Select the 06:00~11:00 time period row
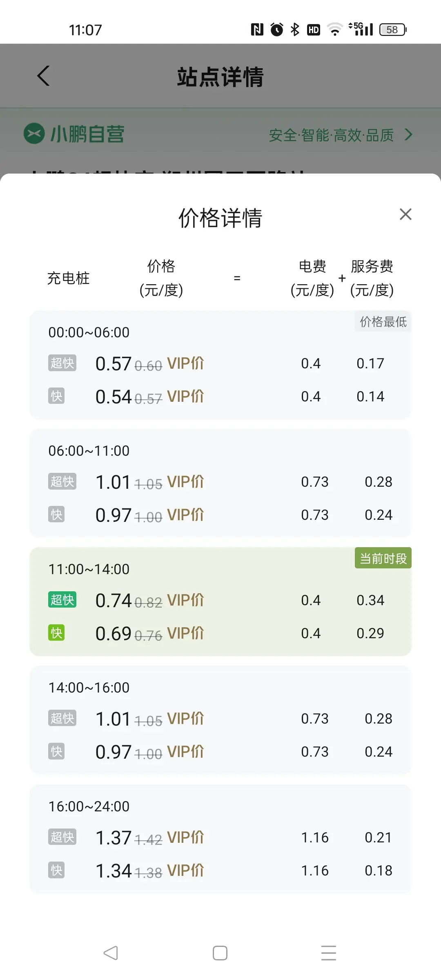Viewport: 441px width, 980px height. 89,451
